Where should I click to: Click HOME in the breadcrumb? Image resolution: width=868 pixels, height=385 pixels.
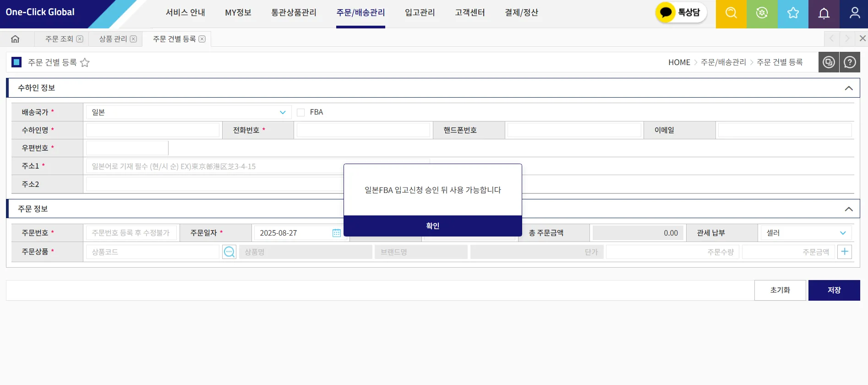pyautogui.click(x=679, y=62)
